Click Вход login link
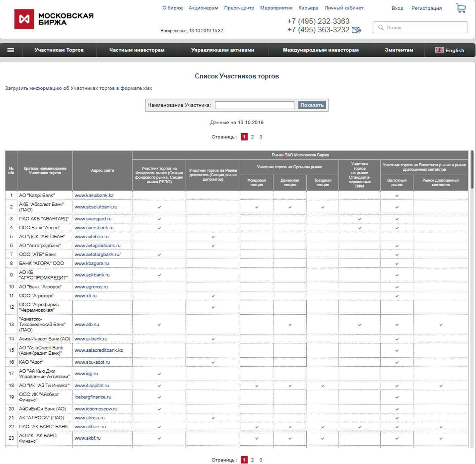This screenshot has width=476, height=464. (x=397, y=8)
